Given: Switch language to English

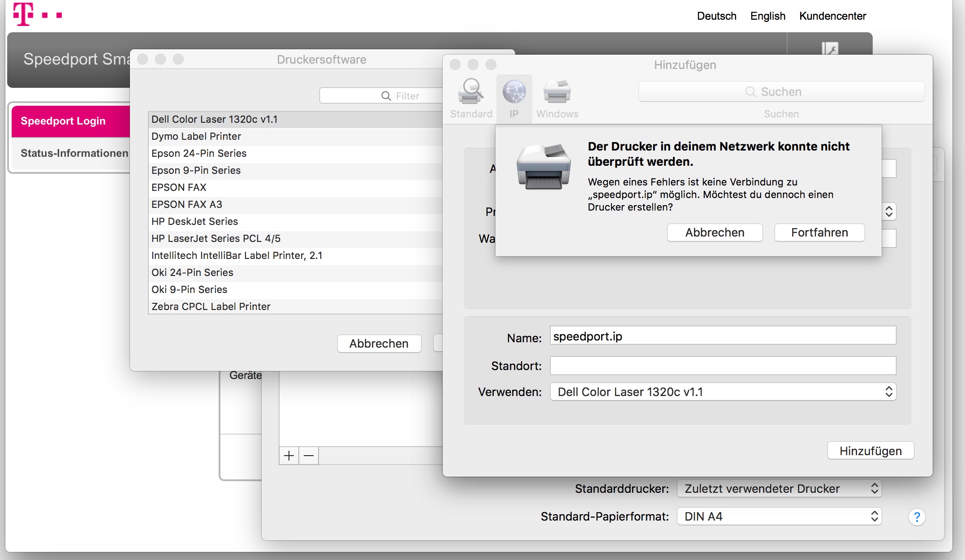Looking at the screenshot, I should (x=768, y=16).
